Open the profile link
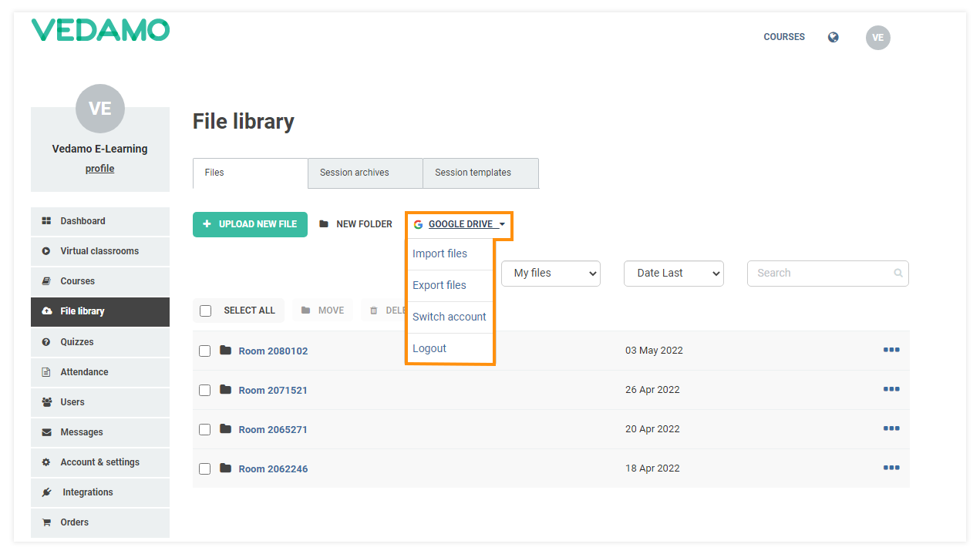The width and height of the screenshot is (980, 554). tap(99, 169)
